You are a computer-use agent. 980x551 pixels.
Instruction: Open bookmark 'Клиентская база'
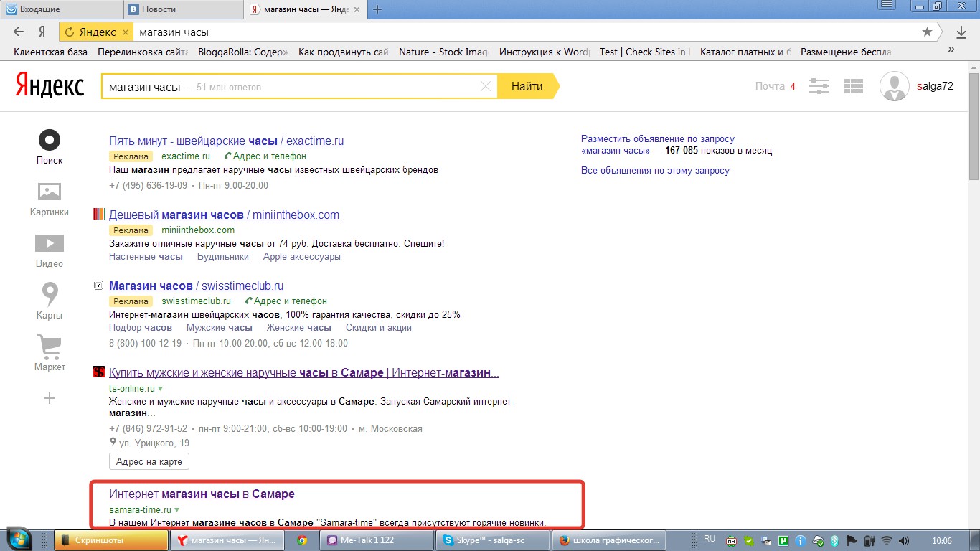[50, 52]
